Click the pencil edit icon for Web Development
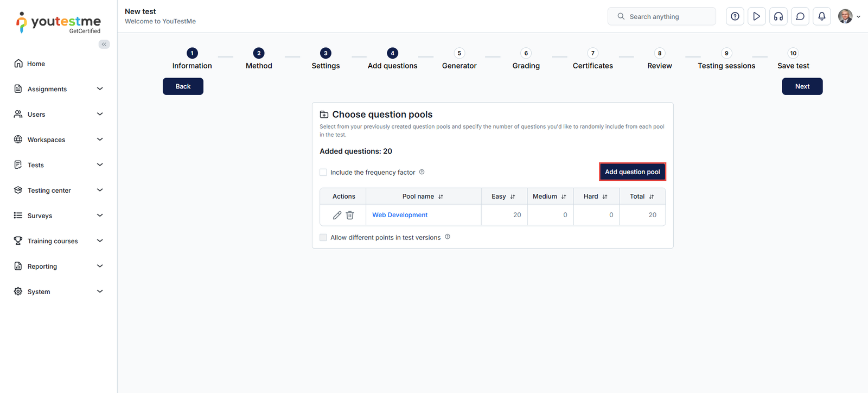The width and height of the screenshot is (868, 393). point(337,215)
